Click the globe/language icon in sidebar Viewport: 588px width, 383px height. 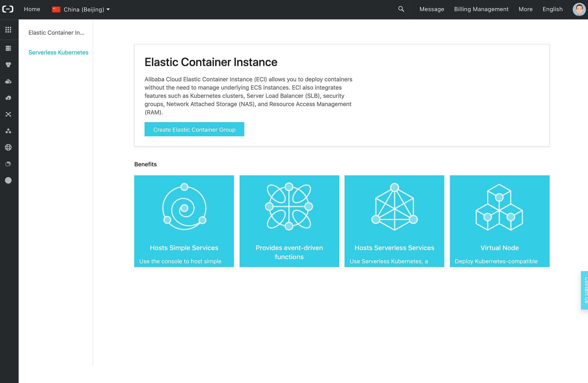tap(8, 148)
